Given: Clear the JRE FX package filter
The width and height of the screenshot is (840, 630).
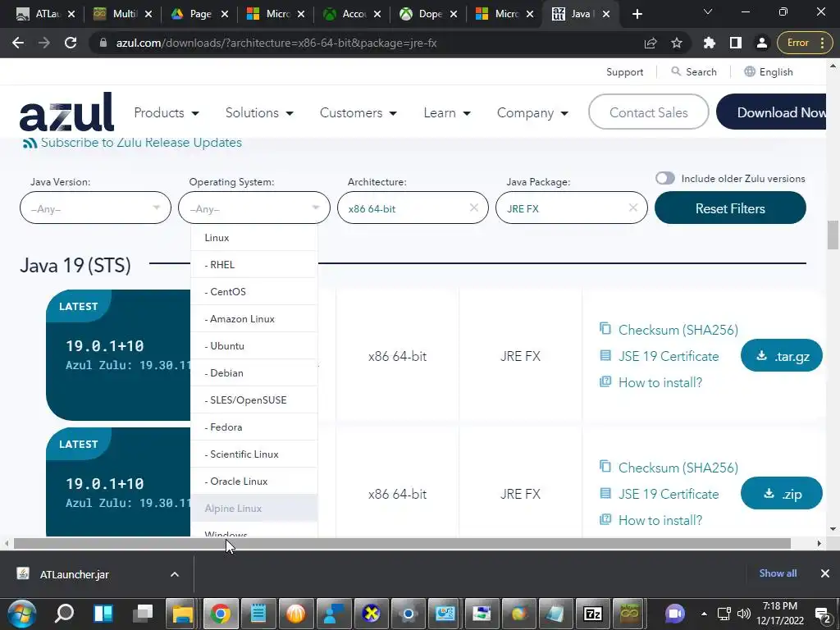Looking at the screenshot, I should point(632,208).
